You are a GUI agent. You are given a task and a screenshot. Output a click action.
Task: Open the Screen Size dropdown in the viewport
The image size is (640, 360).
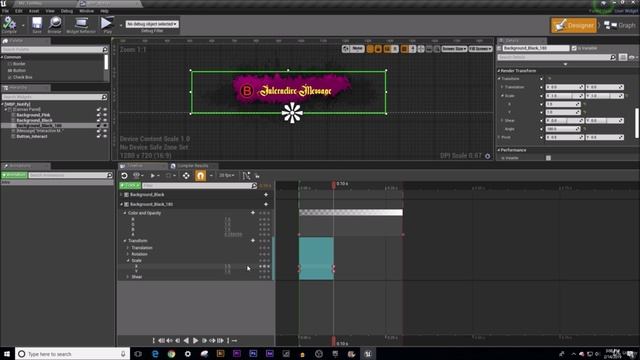pyautogui.click(x=454, y=49)
